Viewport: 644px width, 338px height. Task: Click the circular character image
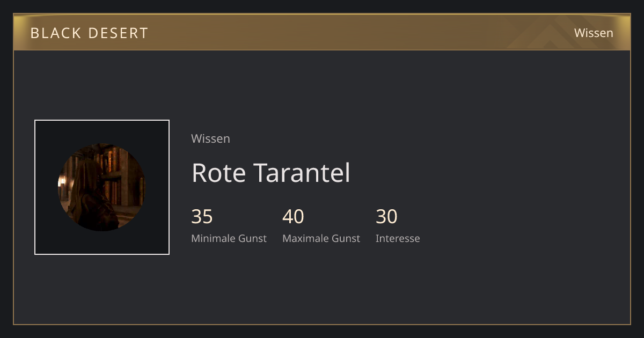point(101,187)
